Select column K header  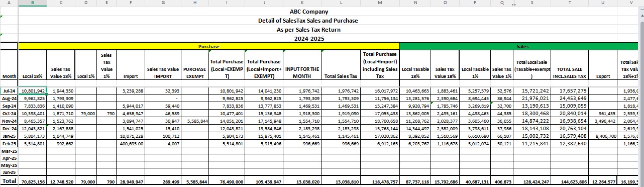point(302,3)
